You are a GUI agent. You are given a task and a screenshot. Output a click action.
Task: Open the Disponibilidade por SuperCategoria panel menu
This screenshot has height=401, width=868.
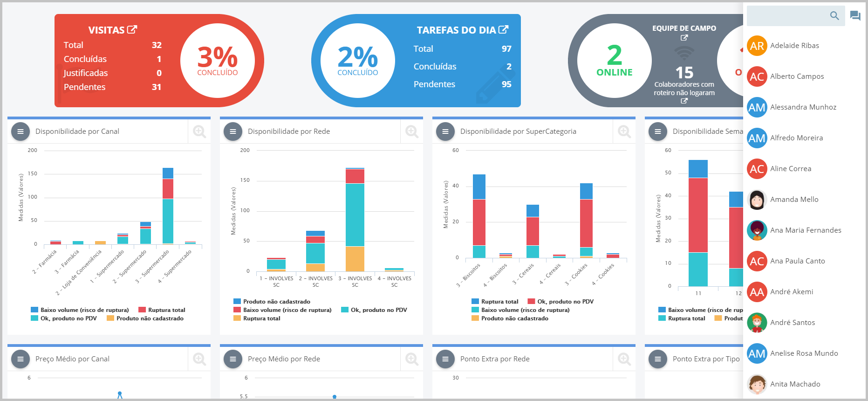coord(445,131)
